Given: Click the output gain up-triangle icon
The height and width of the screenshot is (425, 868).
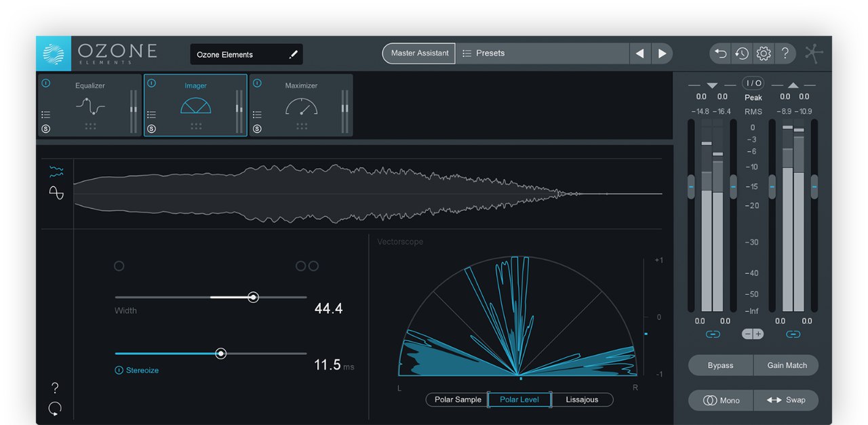Looking at the screenshot, I should point(793,85).
